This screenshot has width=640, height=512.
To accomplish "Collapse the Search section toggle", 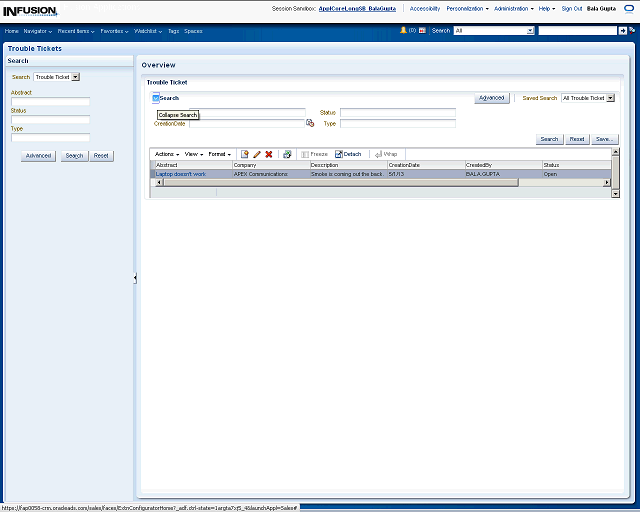I will (156, 98).
